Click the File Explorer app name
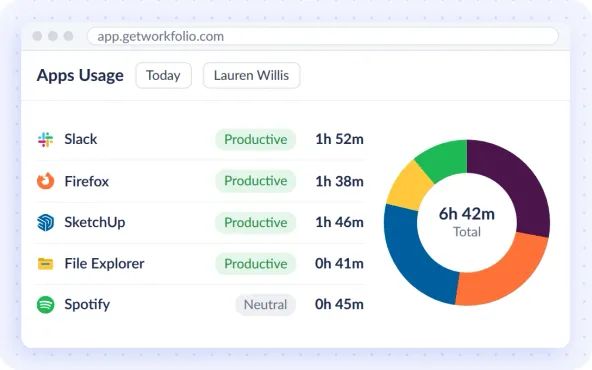592x370 pixels. [105, 264]
